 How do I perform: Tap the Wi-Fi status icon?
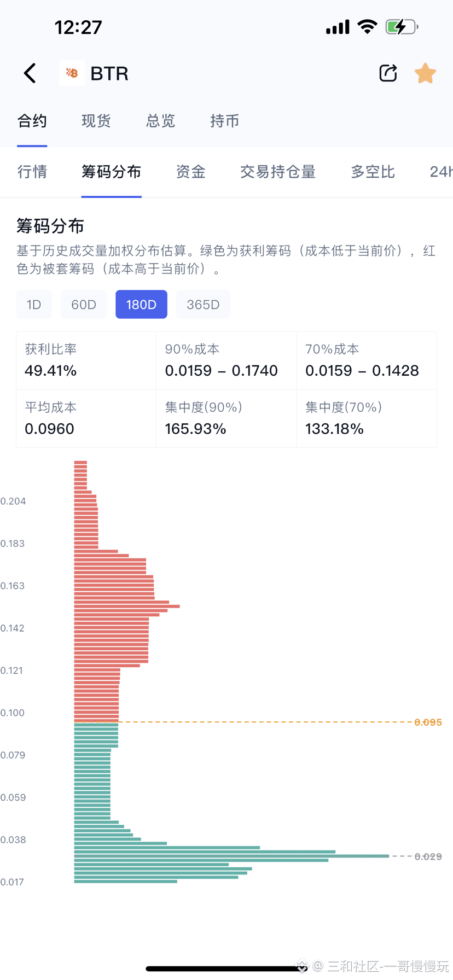tap(367, 27)
